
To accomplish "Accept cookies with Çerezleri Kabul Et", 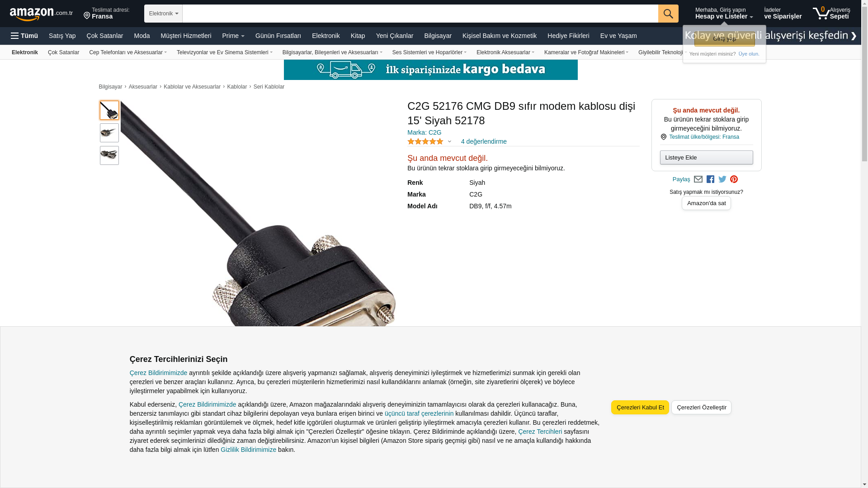I will click(x=640, y=407).
